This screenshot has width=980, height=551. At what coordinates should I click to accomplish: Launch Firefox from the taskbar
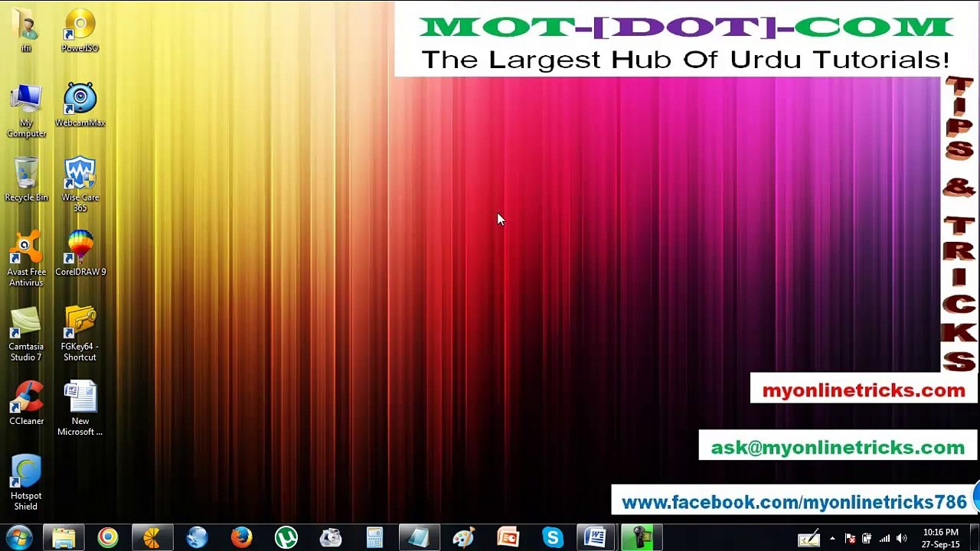241,538
